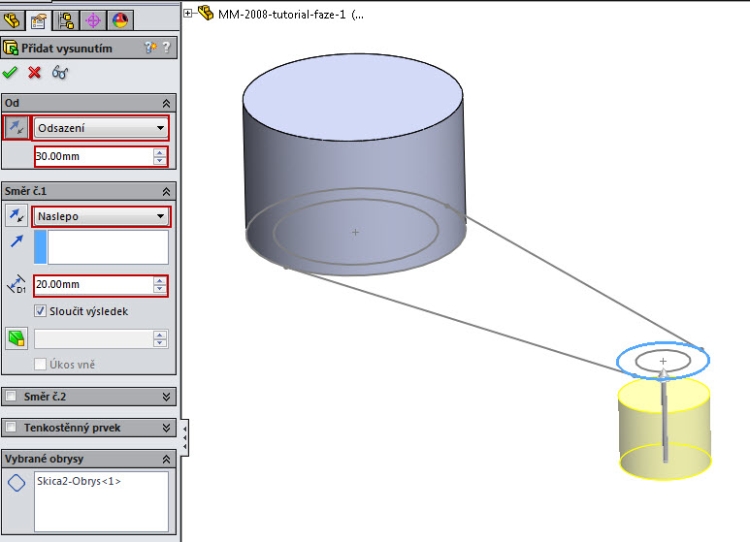Click the yellow extrusion preview cylinder

point(664,428)
